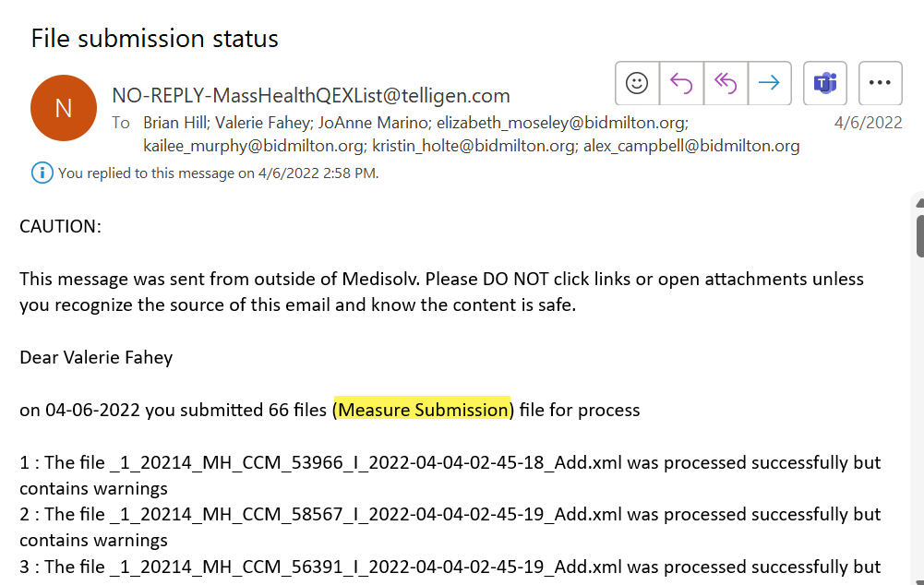Viewport: 924px width, 585px height.
Task: Click the message body scrollbar thumb
Action: (920, 235)
